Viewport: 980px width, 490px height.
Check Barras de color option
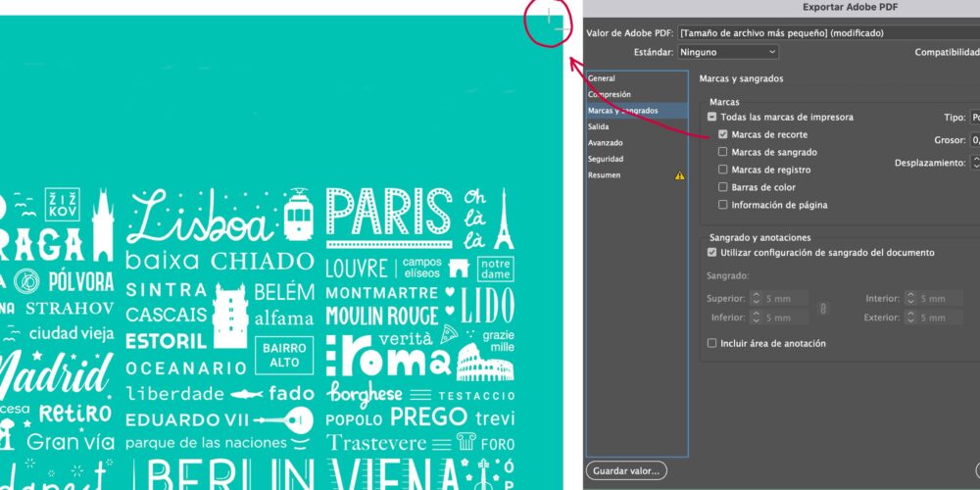click(x=723, y=187)
